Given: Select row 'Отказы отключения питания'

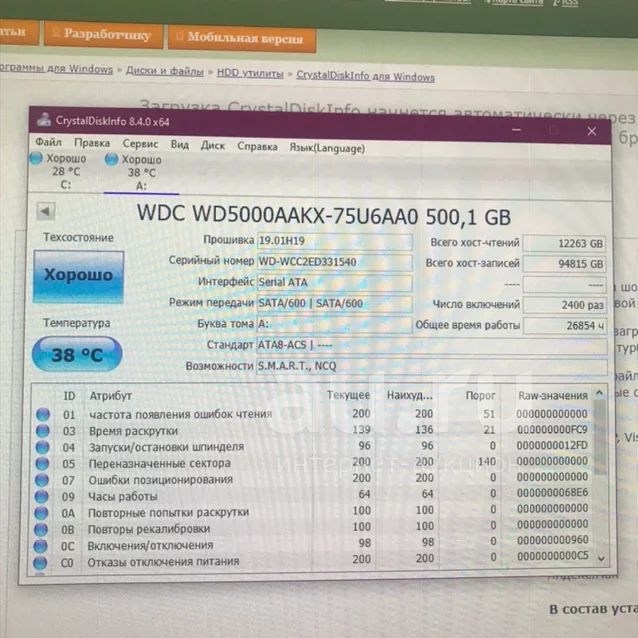Looking at the screenshot, I should [x=313, y=561].
